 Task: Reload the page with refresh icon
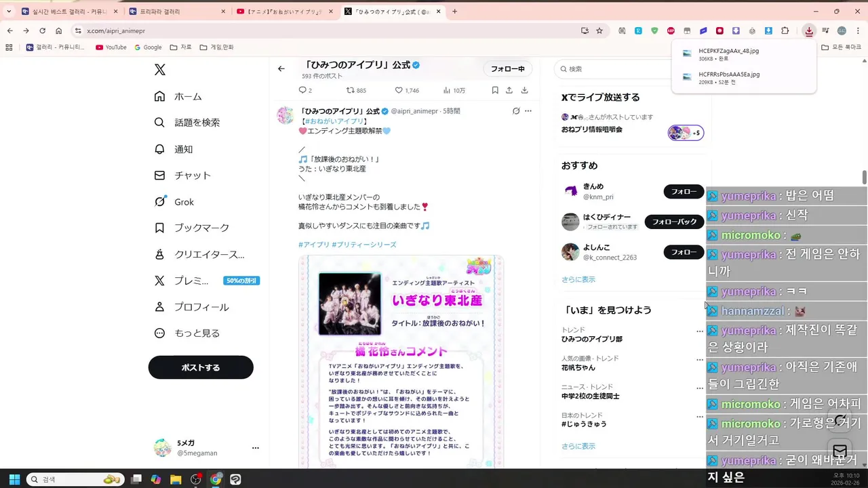[x=42, y=30]
